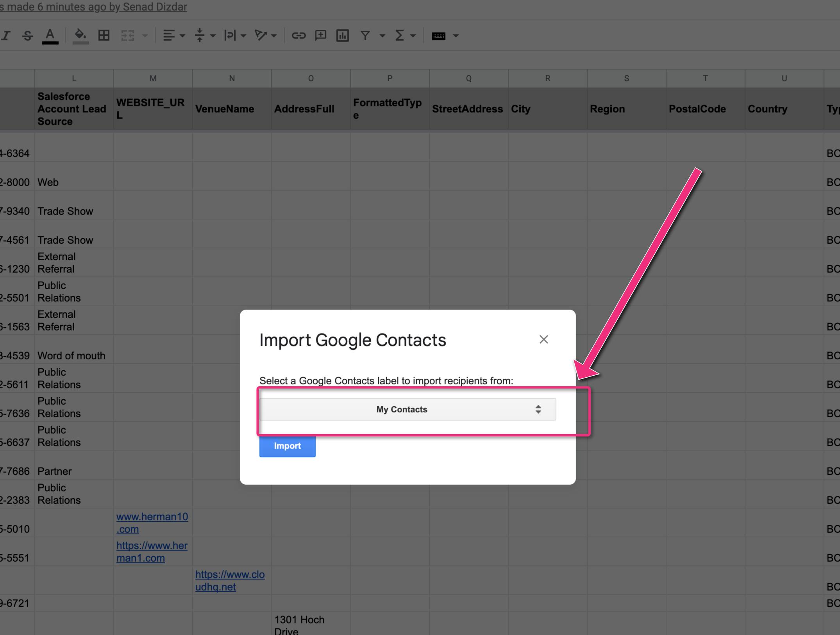Apply strikethrough formatting
Screen dimensions: 840x635
(x=27, y=36)
